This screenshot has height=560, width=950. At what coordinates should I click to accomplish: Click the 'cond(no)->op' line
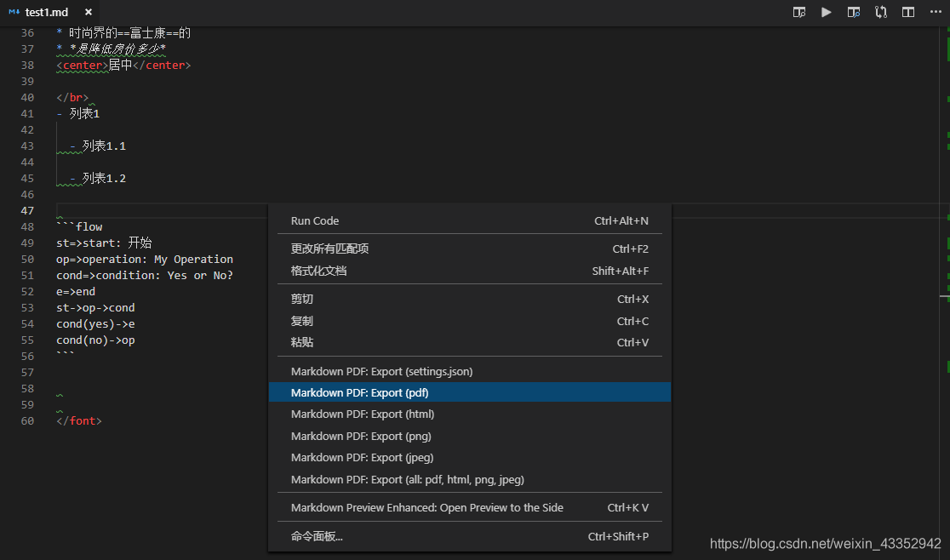tap(95, 340)
